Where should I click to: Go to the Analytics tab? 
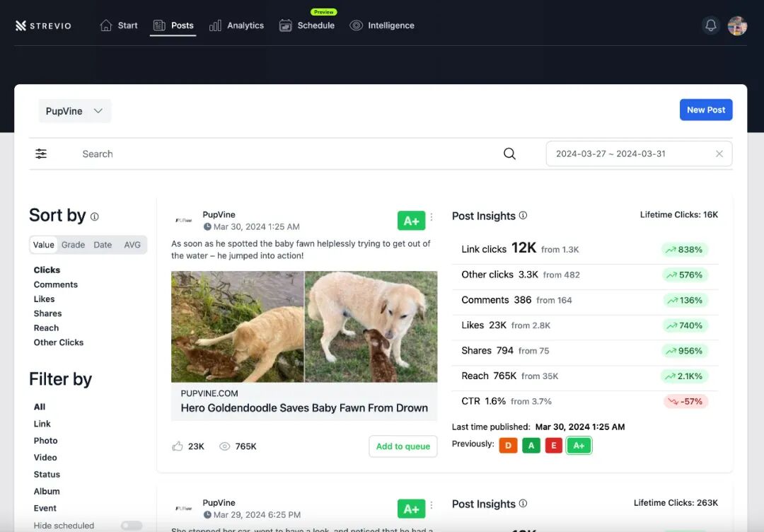click(237, 25)
